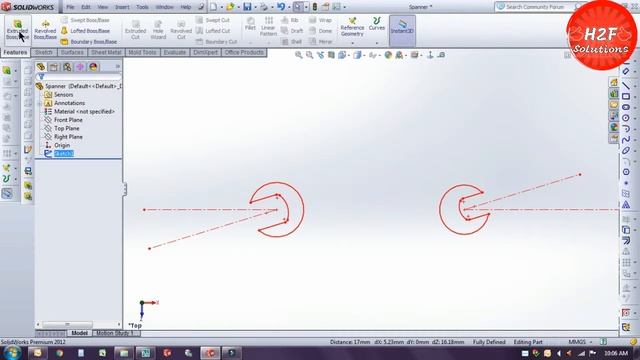Open the Help menu
Screen dimensions: 640x360
[186, 7]
